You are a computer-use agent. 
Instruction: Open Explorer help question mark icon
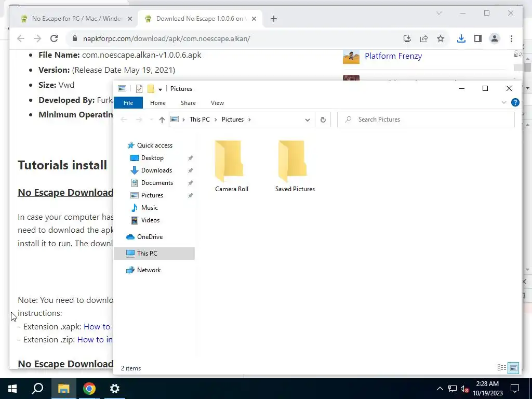coord(515,102)
